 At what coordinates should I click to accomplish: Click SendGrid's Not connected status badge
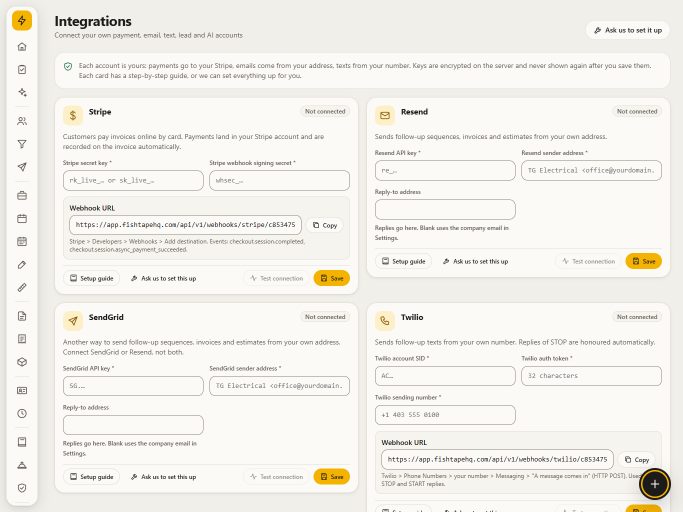point(325,317)
